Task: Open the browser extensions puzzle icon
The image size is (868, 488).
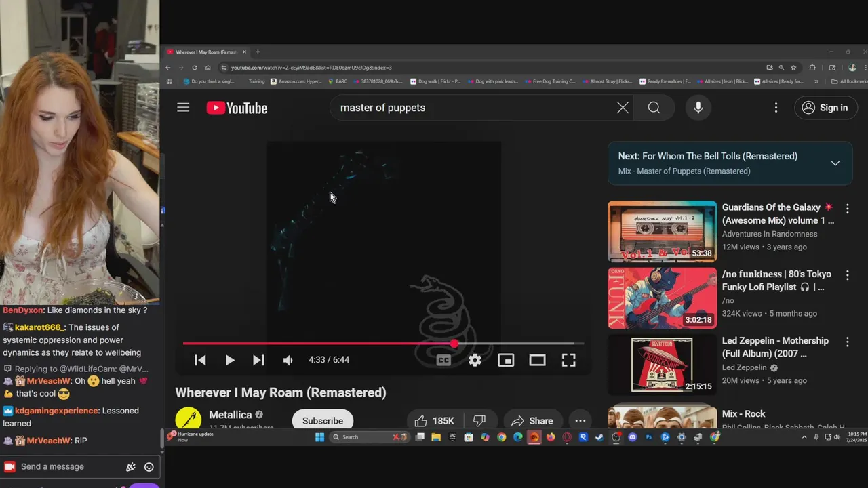Action: tap(812, 68)
